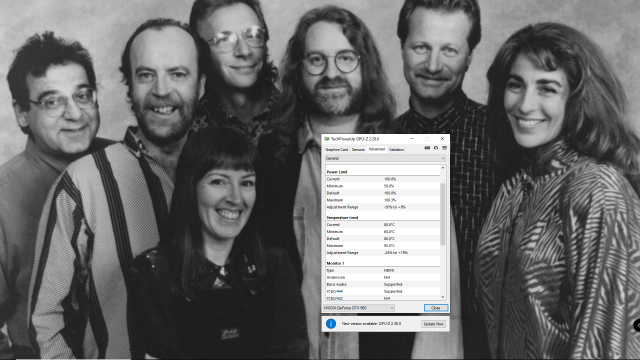Image resolution: width=640 pixels, height=360 pixels.
Task: Select the Power Limit Current row
Action: point(383,179)
